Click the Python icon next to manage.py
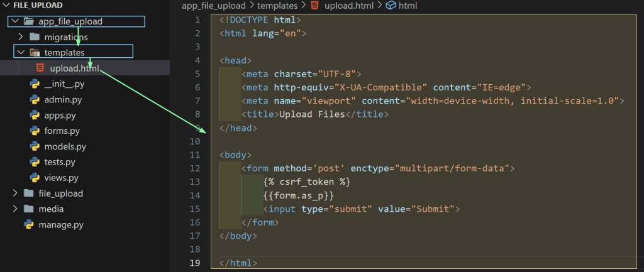The image size is (644, 272). coord(29,224)
